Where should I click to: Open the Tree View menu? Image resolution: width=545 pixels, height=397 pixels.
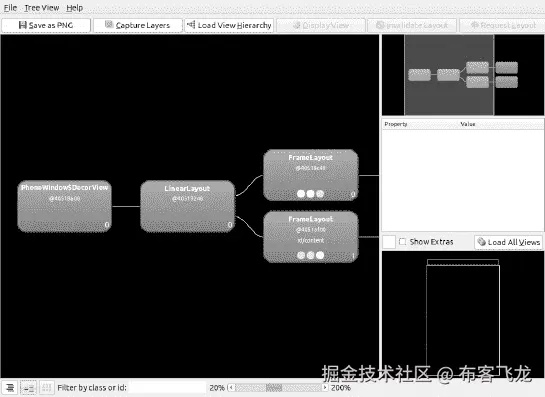point(41,8)
